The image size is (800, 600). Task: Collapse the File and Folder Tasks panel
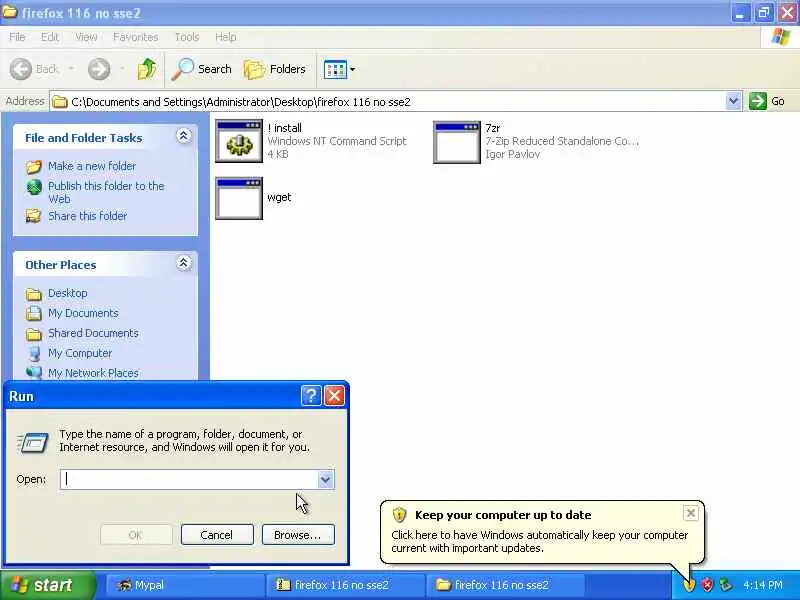(184, 136)
